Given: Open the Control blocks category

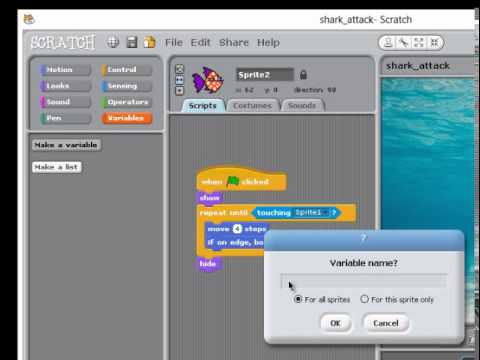Looking at the screenshot, I should [x=127, y=70].
